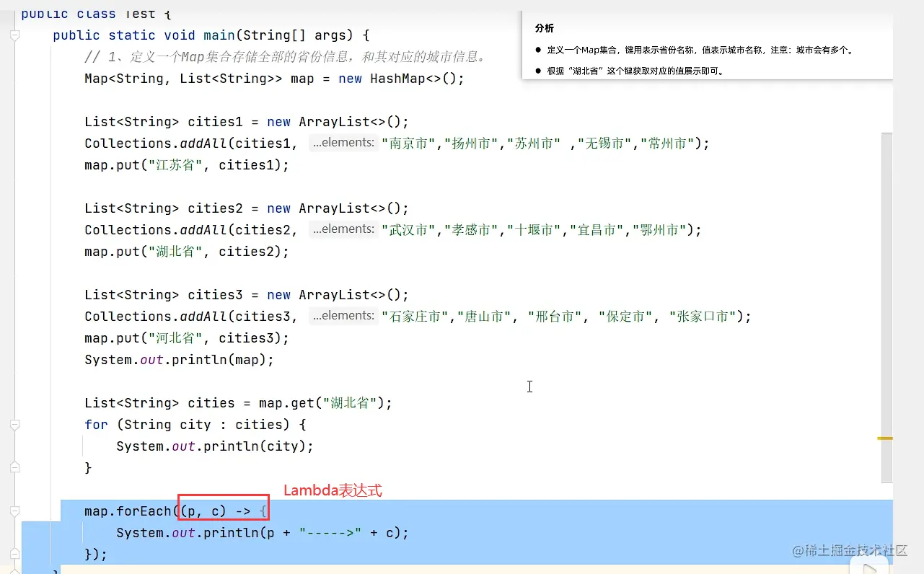Click the cities3 ArrayList declaration line

pyautogui.click(x=247, y=294)
